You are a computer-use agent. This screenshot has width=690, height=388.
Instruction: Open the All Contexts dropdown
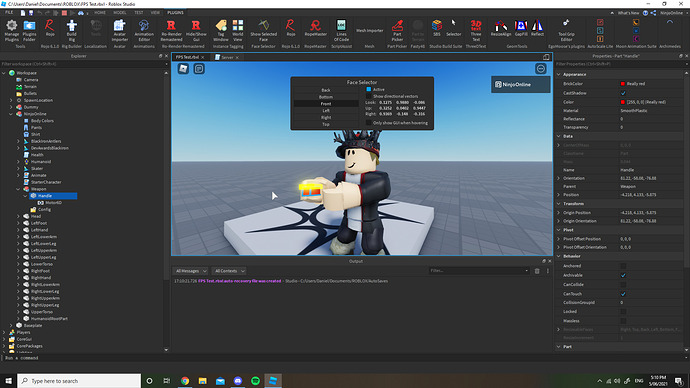(229, 271)
